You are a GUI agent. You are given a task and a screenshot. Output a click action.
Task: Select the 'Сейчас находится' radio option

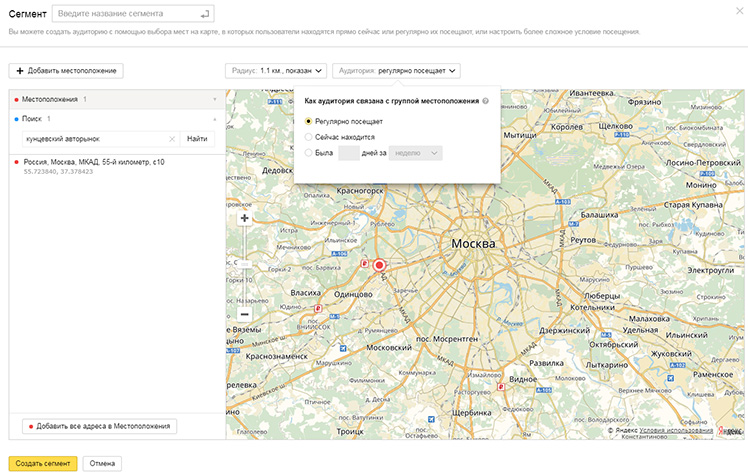point(308,137)
